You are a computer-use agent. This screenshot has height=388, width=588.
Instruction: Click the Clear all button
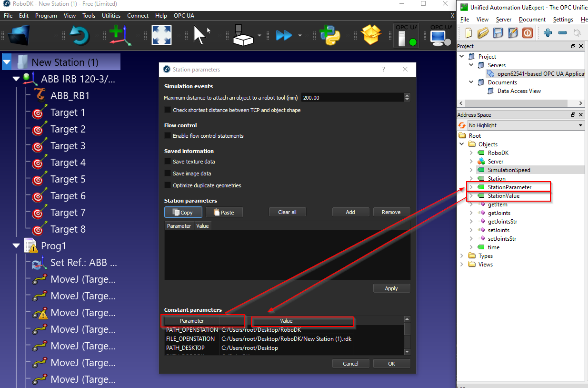287,212
